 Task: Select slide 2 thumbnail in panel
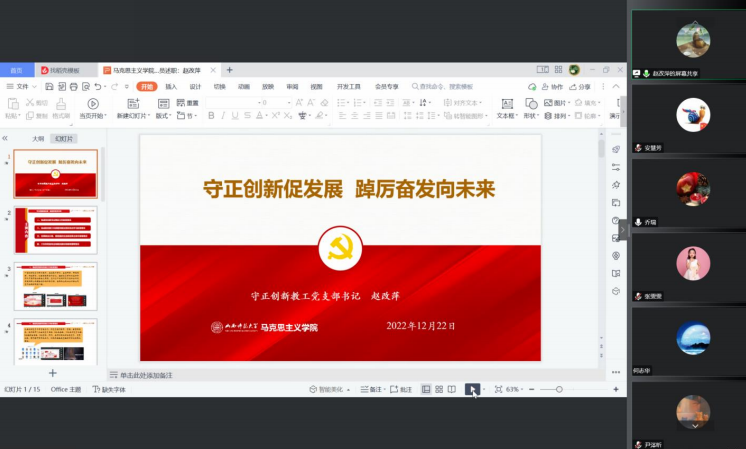click(56, 231)
